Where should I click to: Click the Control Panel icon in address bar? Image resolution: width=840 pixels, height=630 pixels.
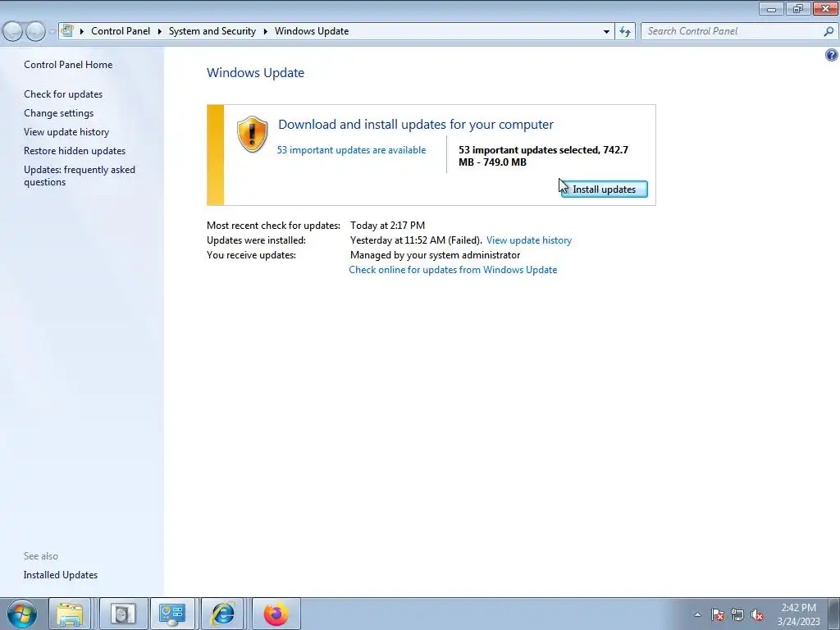click(x=67, y=31)
